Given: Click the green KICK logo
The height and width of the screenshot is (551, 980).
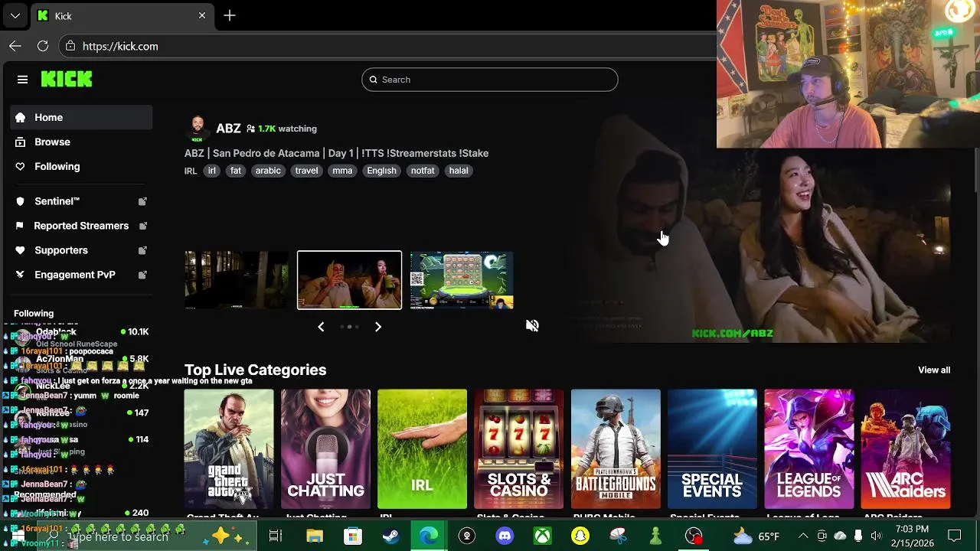Looking at the screenshot, I should tap(67, 79).
